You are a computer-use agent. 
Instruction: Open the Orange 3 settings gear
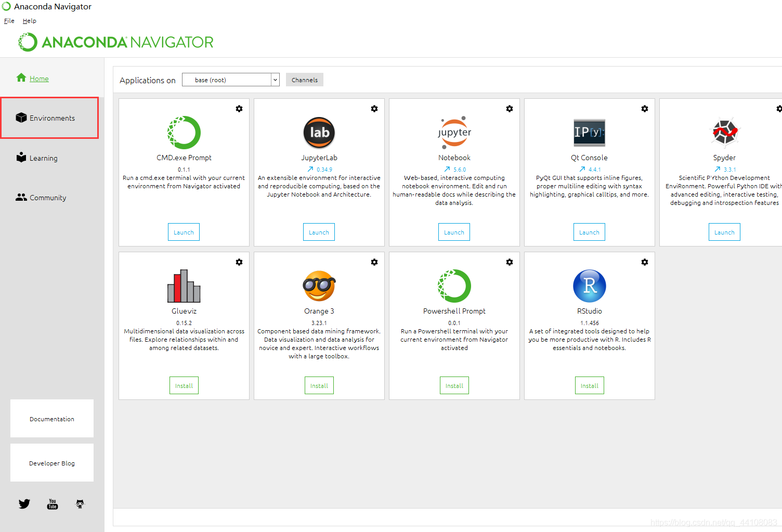(374, 262)
